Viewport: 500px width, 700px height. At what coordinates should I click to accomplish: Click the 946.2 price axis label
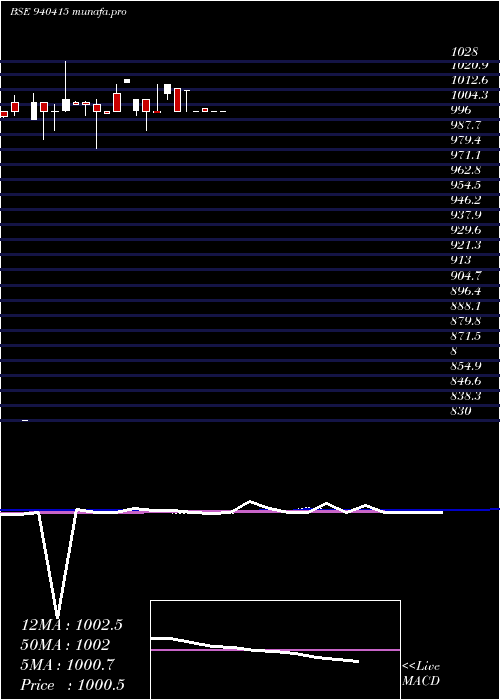466,200
